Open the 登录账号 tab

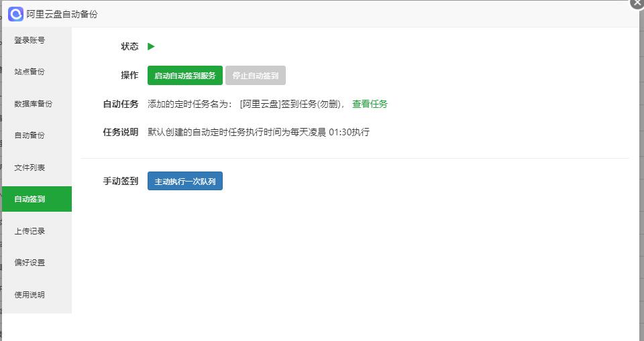click(x=37, y=40)
